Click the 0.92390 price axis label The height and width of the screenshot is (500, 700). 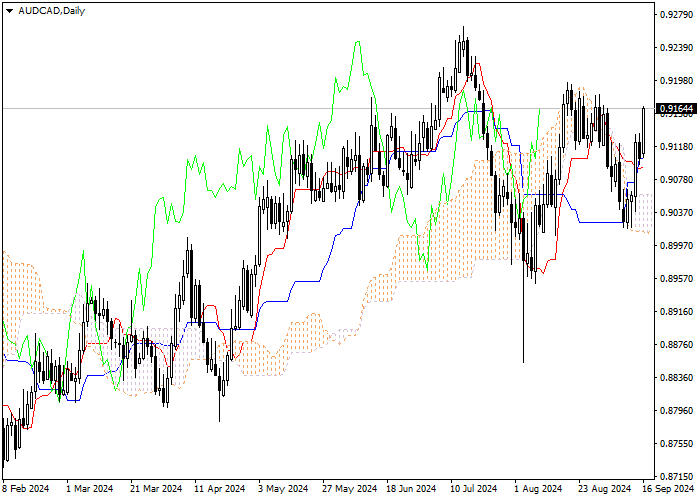click(x=676, y=48)
